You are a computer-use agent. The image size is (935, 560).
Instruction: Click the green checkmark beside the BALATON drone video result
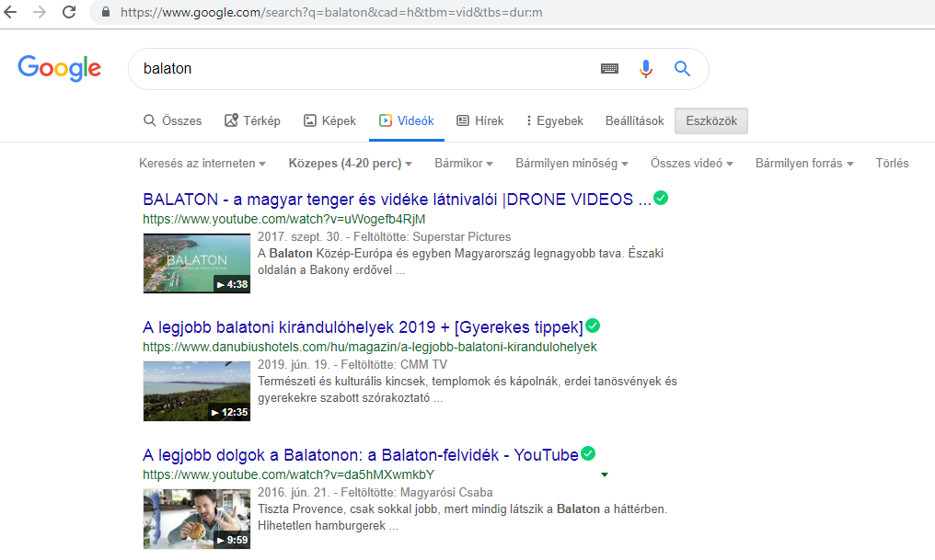[661, 198]
